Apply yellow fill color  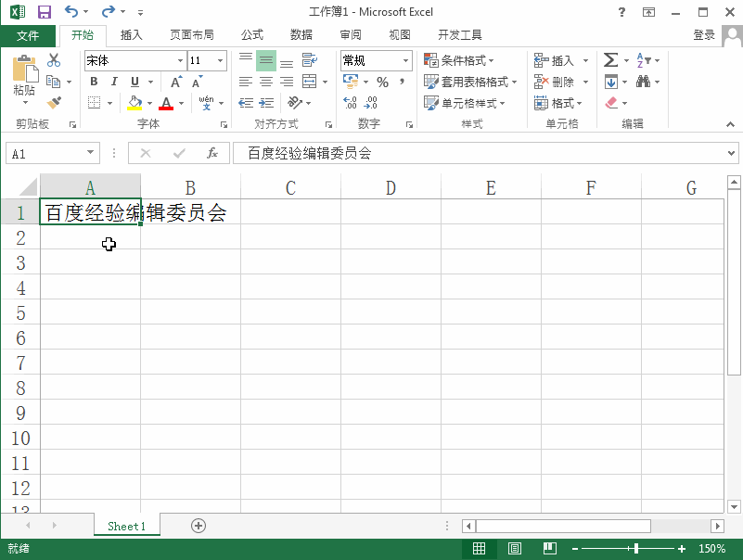coord(135,103)
